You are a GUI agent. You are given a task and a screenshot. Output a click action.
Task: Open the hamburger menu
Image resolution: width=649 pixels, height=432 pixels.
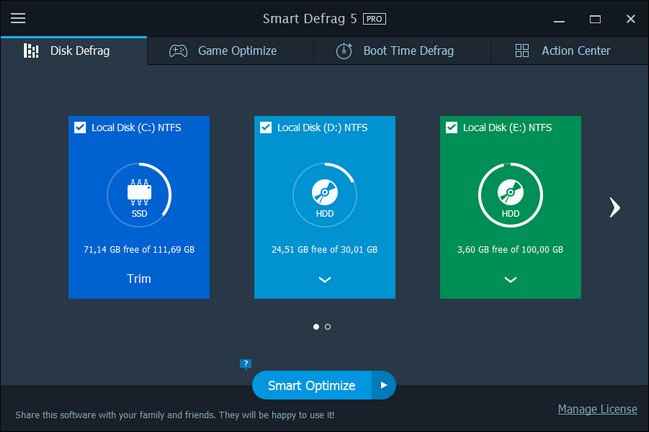[18, 18]
